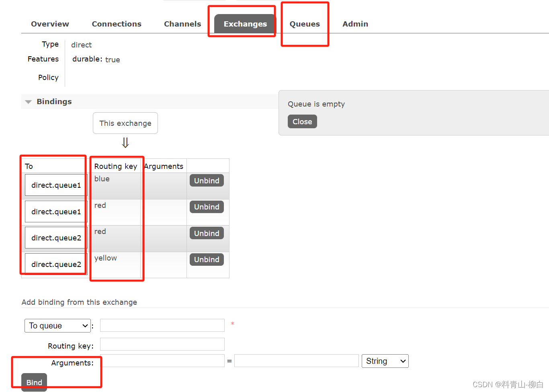Unbind direct.queue2 red binding
This screenshot has width=549, height=392.
207,233
